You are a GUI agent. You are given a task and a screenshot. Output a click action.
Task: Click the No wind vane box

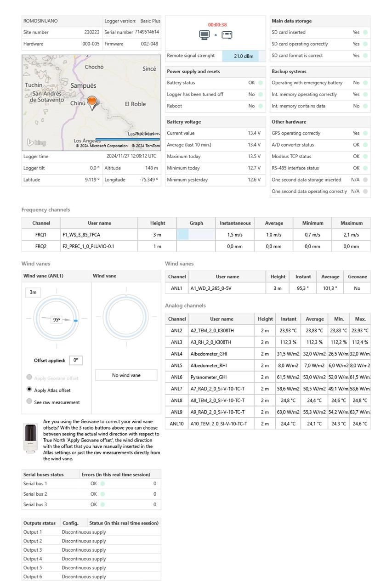pos(126,375)
